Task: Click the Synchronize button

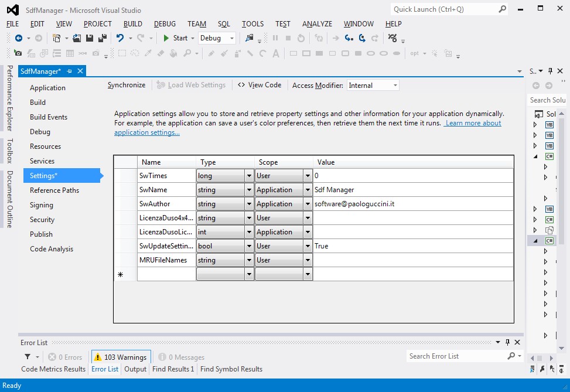Action: (127, 85)
